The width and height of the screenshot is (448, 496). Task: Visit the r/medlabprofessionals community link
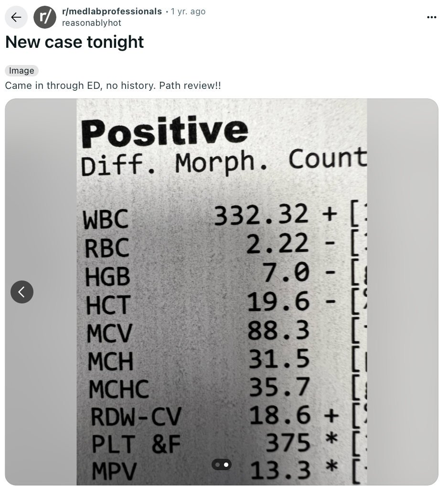(x=112, y=11)
